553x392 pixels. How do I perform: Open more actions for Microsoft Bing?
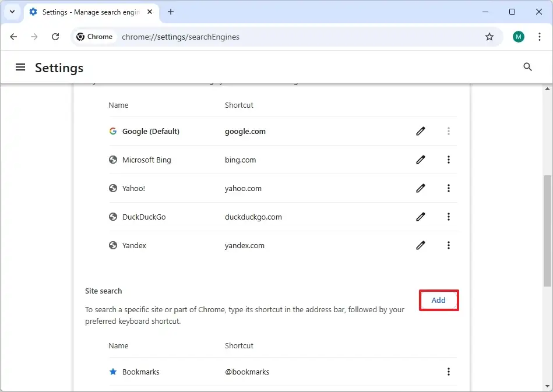[449, 160]
